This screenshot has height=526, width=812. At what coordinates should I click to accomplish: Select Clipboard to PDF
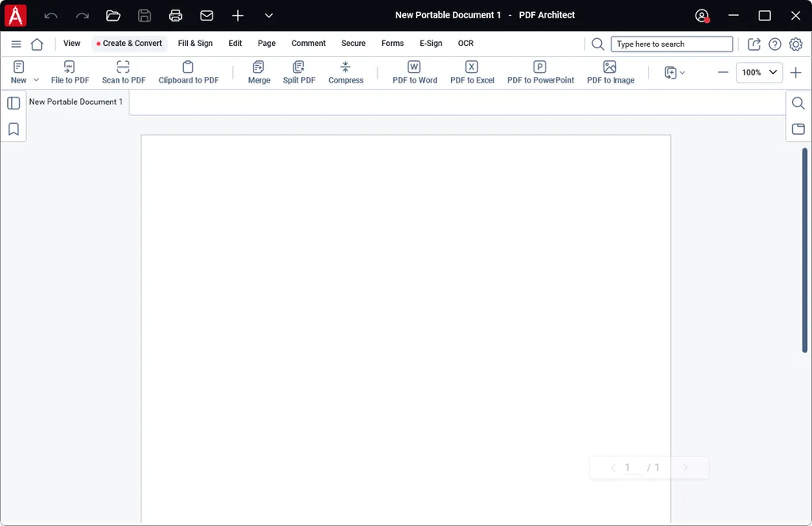click(189, 72)
